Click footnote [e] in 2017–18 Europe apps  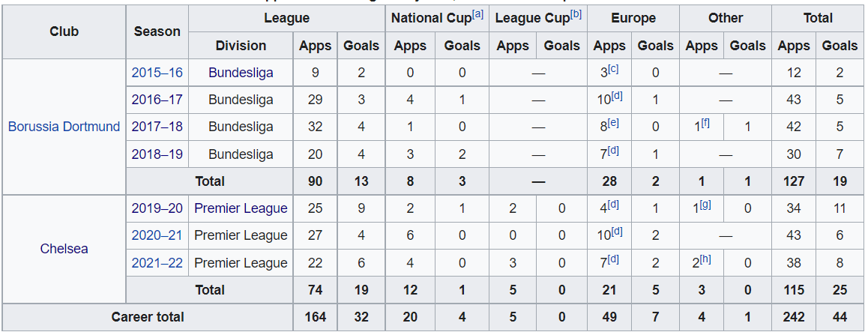(613, 123)
